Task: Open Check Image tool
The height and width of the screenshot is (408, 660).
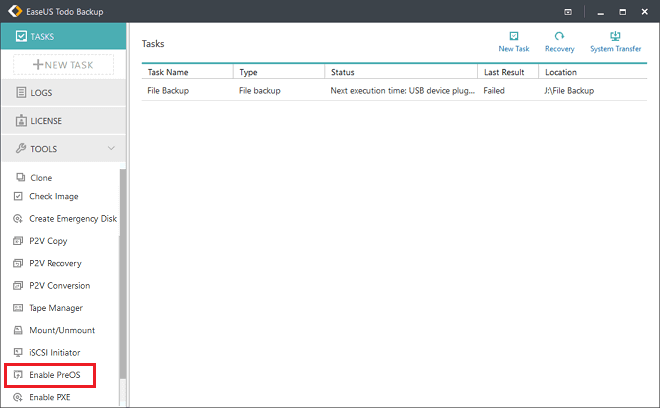Action: pos(53,197)
